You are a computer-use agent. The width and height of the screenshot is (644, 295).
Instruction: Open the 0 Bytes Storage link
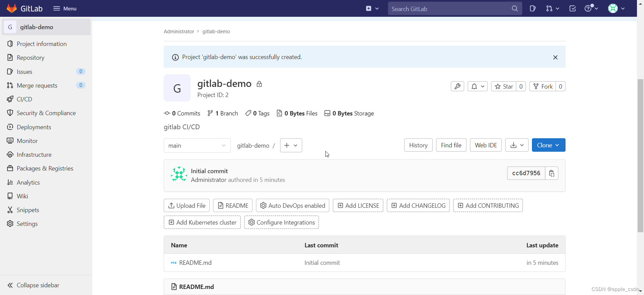[349, 113]
